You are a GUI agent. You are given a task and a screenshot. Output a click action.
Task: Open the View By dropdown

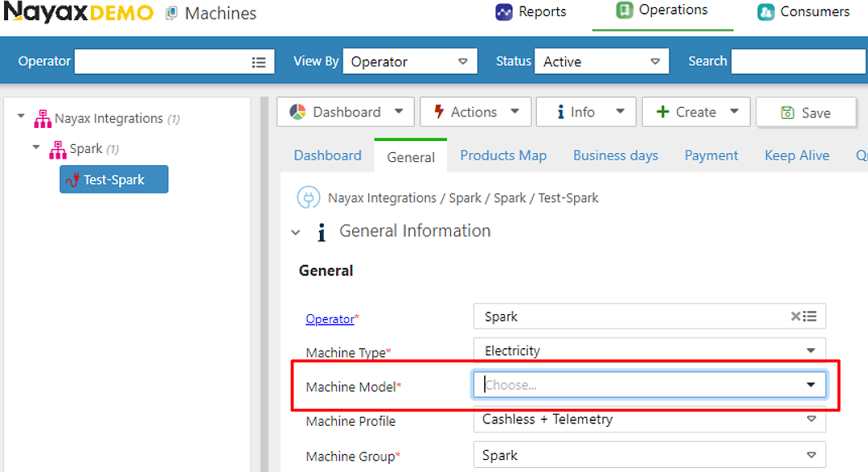(x=410, y=62)
